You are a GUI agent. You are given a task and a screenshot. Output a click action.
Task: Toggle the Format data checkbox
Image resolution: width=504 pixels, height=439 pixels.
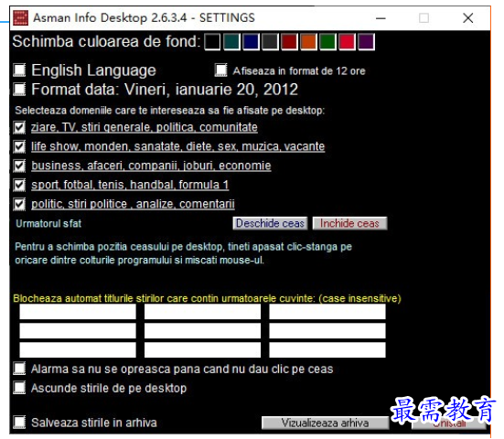(19, 90)
